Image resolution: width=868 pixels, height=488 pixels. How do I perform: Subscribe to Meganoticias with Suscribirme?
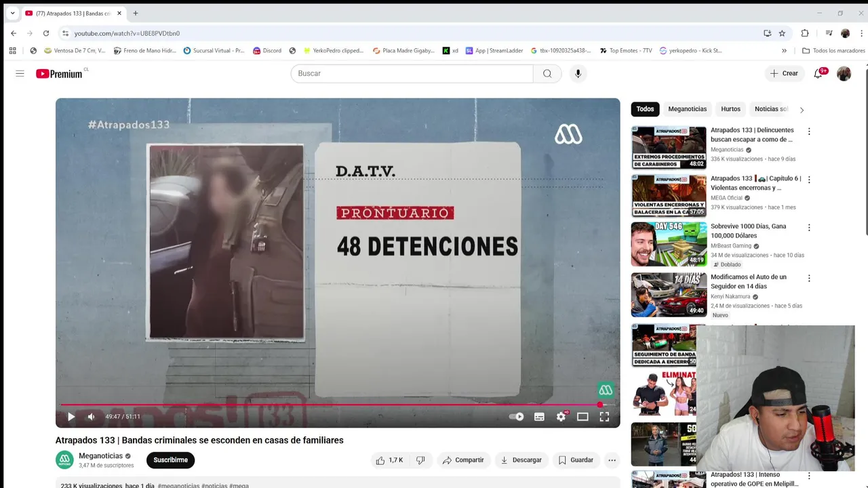(170, 460)
